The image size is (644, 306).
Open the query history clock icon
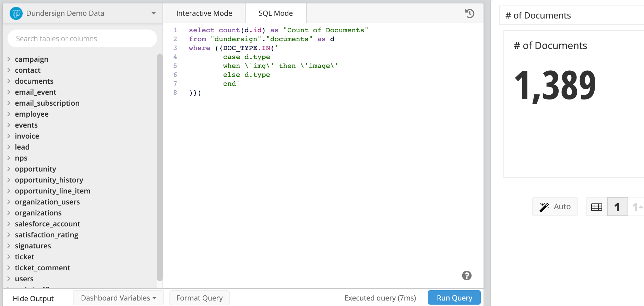pyautogui.click(x=469, y=13)
